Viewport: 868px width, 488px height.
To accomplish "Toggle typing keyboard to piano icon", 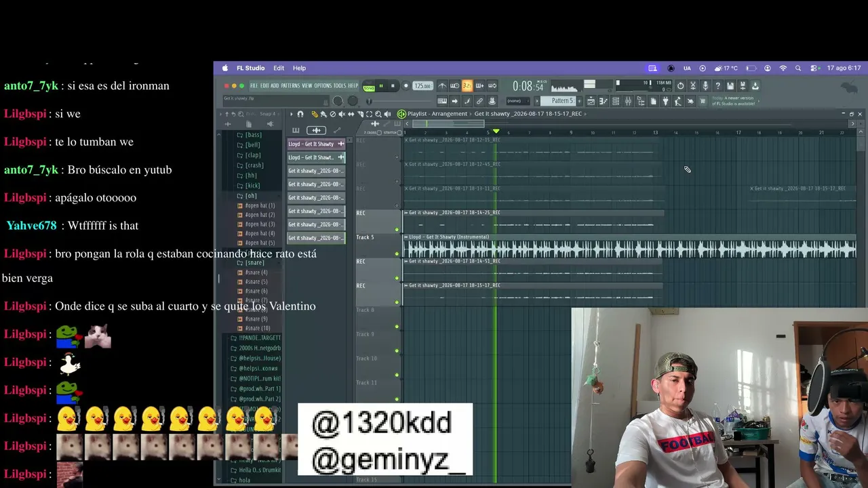I will coord(442,101).
